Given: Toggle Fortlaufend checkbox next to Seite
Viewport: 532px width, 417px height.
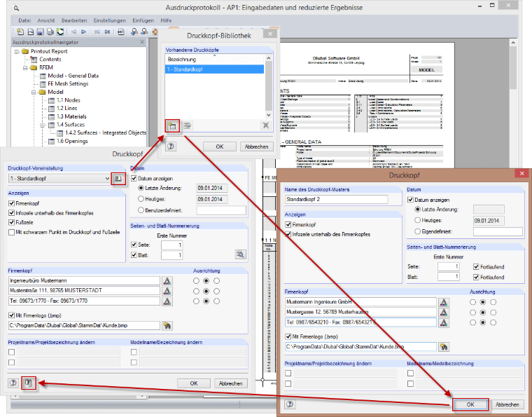Looking at the screenshot, I should tap(476, 267).
